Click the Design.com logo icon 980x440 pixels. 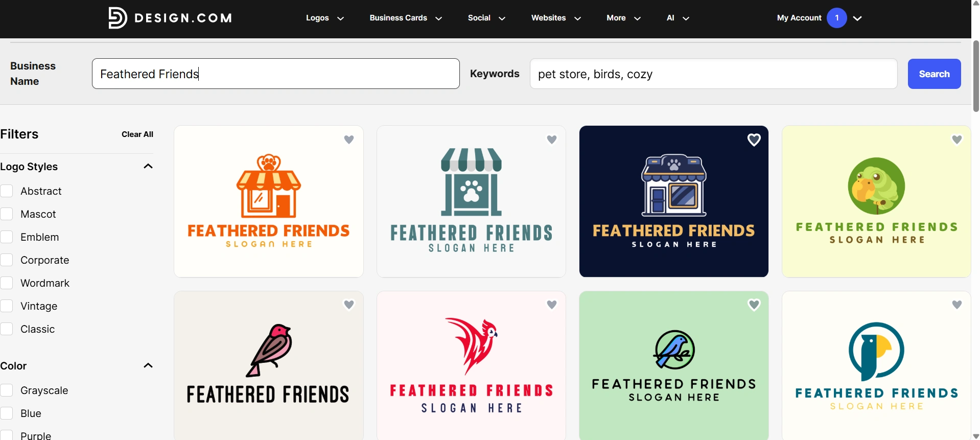tap(118, 18)
